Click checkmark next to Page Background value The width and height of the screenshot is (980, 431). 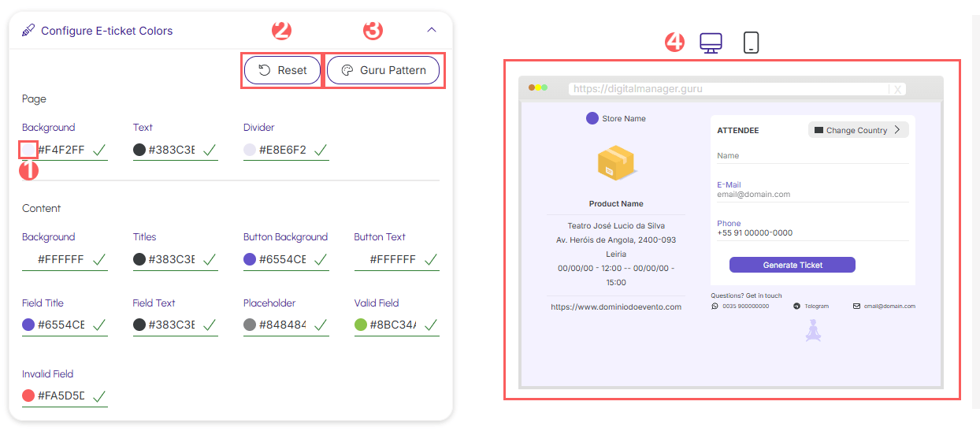coord(99,149)
